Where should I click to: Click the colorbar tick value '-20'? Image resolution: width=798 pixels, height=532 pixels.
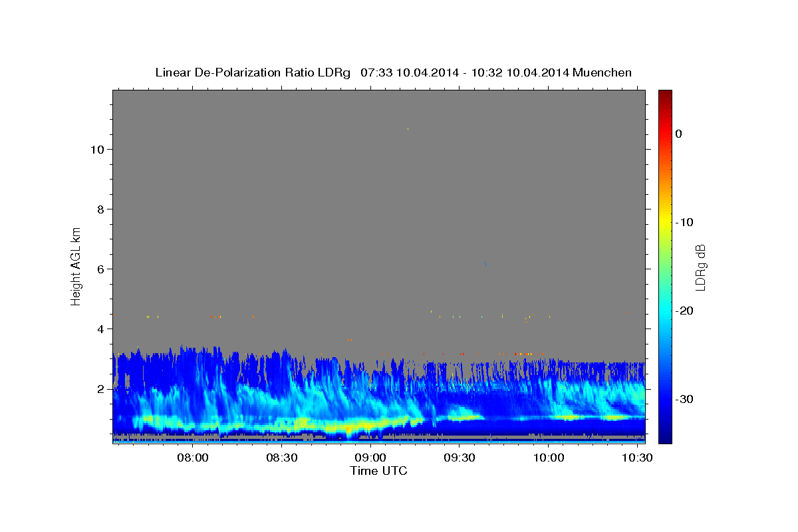pos(685,311)
